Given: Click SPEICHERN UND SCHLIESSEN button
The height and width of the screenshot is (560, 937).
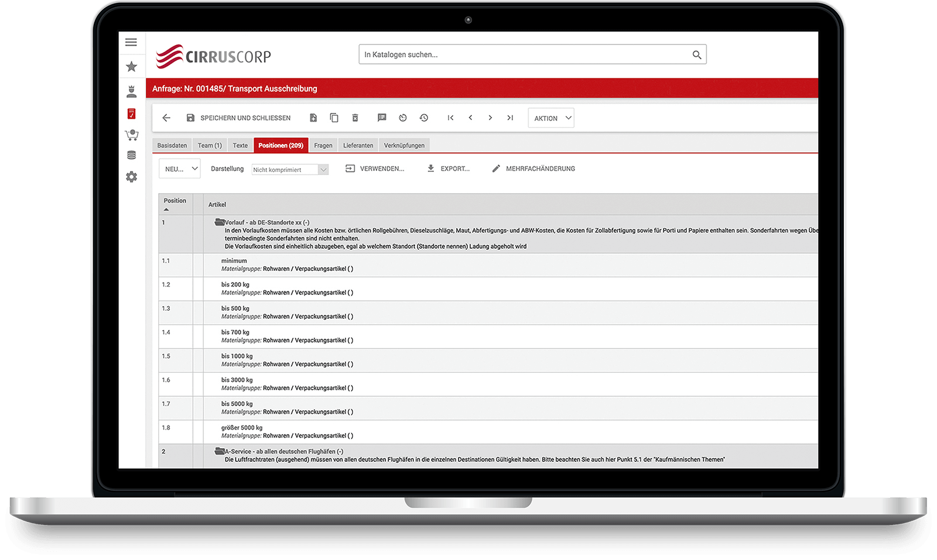Looking at the screenshot, I should click(x=238, y=118).
